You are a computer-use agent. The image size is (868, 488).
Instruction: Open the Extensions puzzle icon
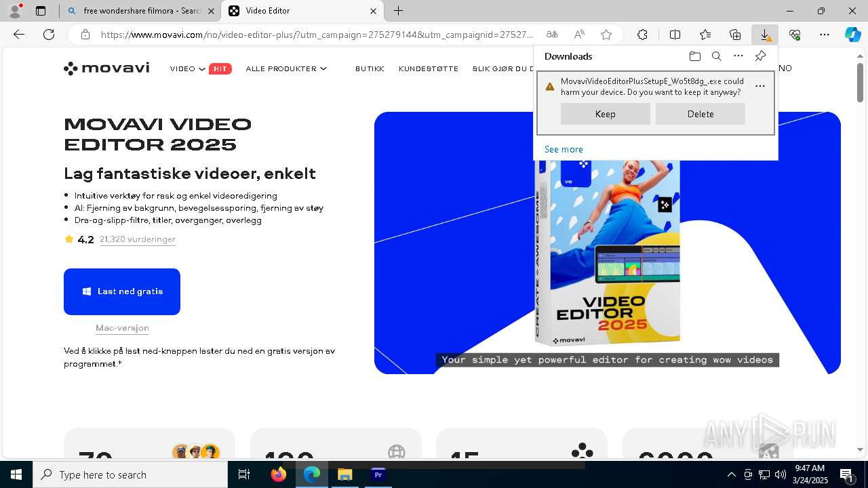tap(642, 35)
